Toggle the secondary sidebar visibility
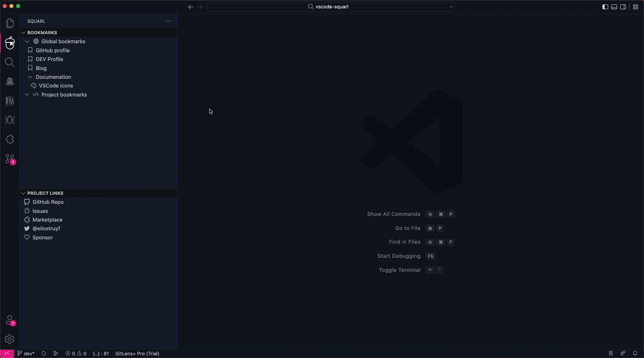This screenshot has height=358, width=644. pos(624,7)
